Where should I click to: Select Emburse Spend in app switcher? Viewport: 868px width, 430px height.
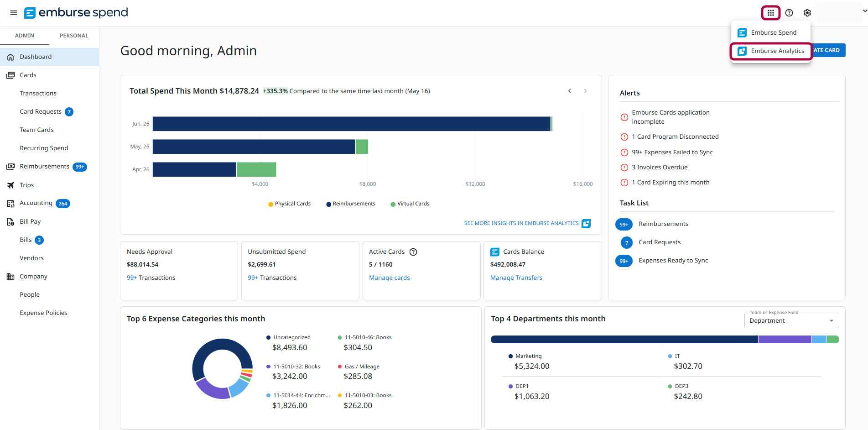[x=771, y=32]
